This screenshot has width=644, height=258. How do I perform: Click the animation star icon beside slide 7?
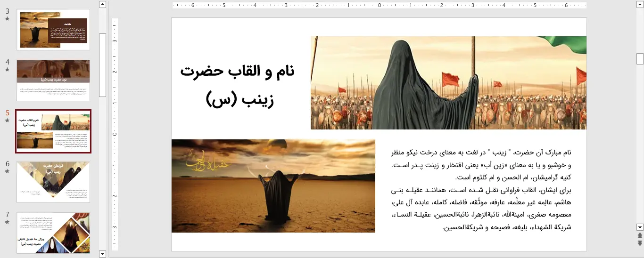coord(7,222)
